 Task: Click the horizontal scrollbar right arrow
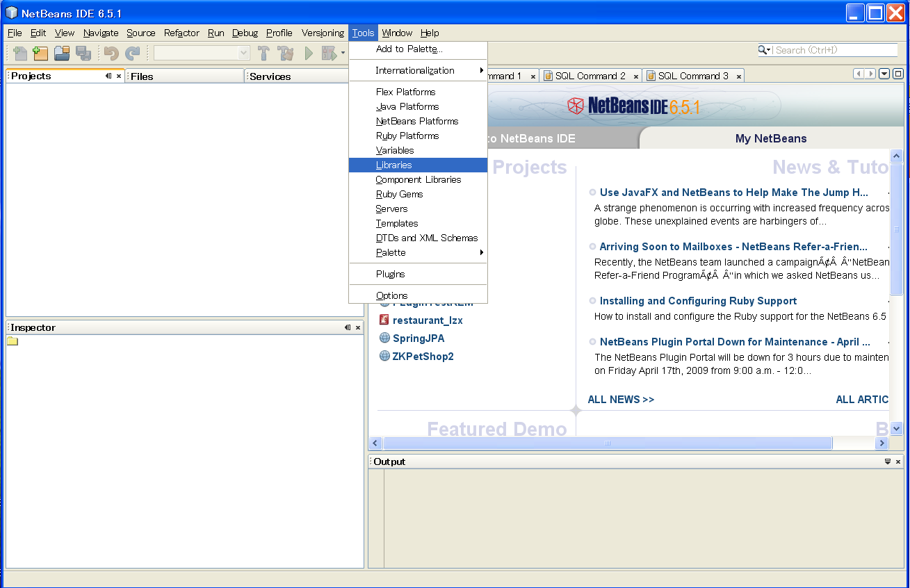(x=881, y=443)
